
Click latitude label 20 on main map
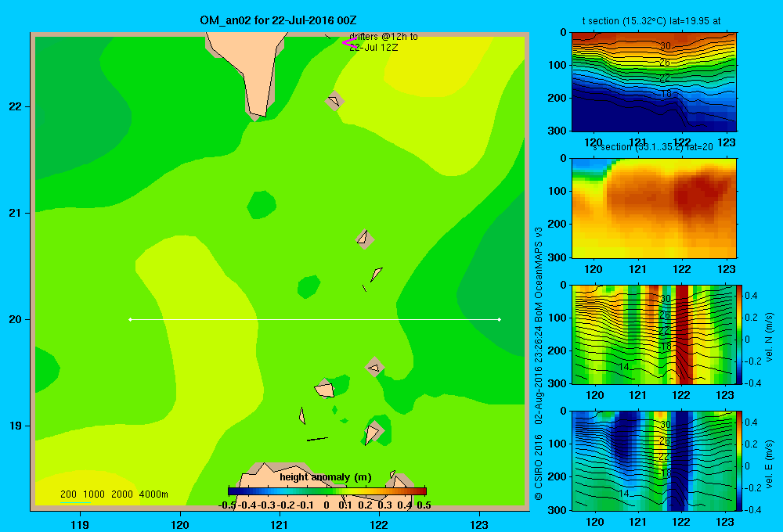tap(16, 319)
